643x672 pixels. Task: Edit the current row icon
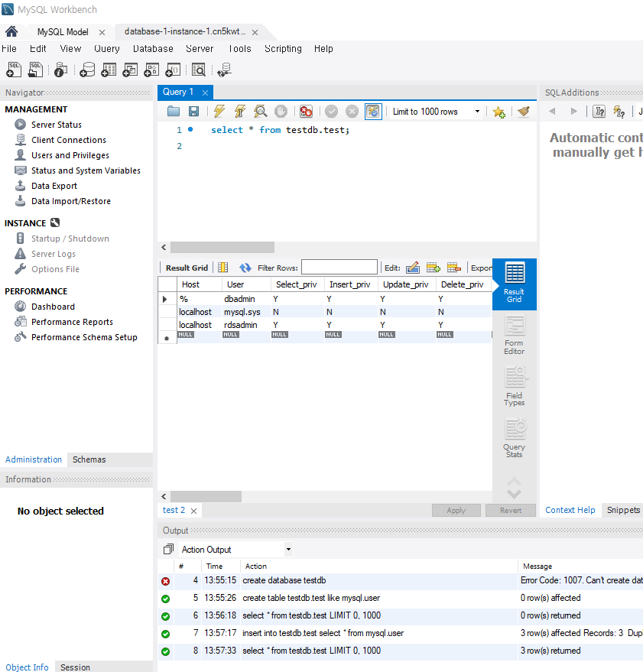click(x=412, y=268)
